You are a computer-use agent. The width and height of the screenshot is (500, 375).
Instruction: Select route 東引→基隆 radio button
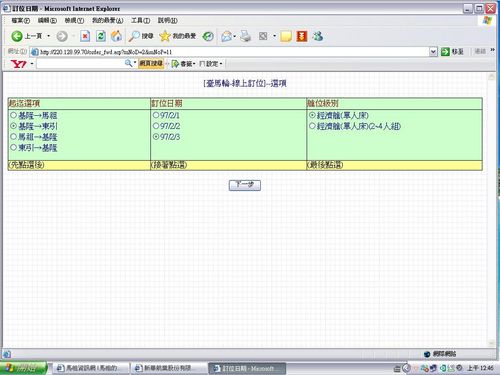pyautogui.click(x=13, y=147)
